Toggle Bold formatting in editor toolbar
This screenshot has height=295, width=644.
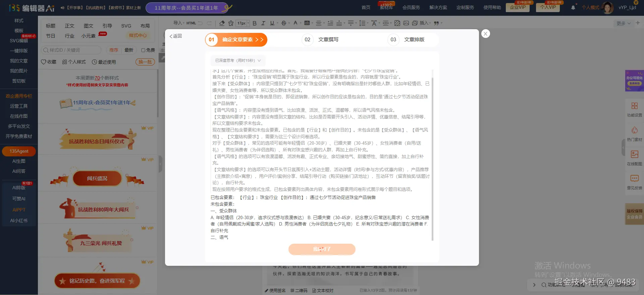click(x=255, y=23)
